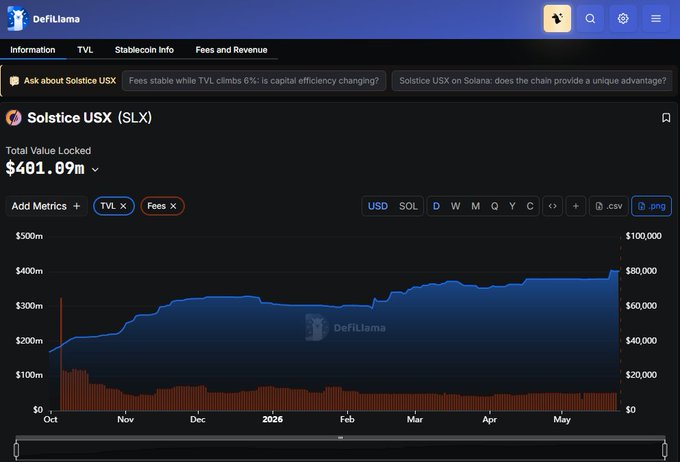The width and height of the screenshot is (680, 462).
Task: Set chart grouping to Quarterly (Q)
Action: point(494,206)
